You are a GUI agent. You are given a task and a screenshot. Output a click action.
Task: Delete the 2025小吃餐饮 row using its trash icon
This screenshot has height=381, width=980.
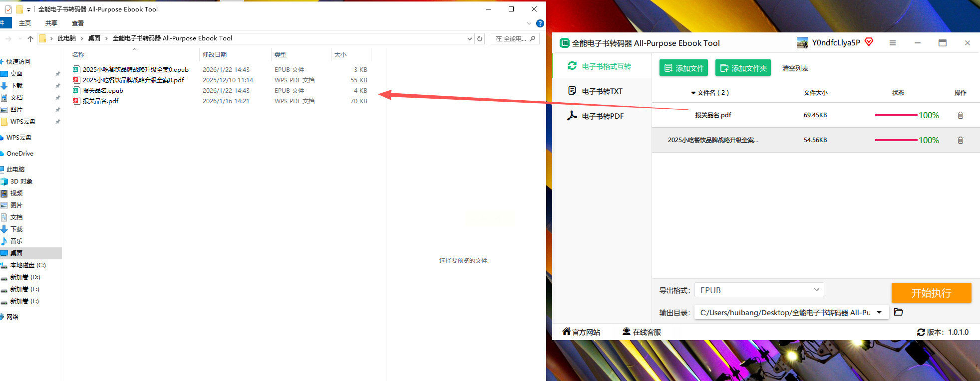click(x=960, y=140)
